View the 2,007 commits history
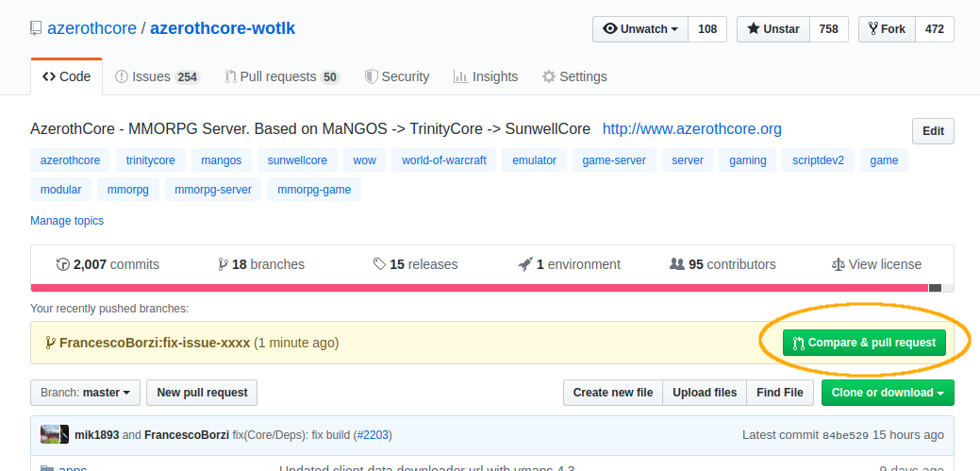The width and height of the screenshot is (980, 471). point(108,264)
